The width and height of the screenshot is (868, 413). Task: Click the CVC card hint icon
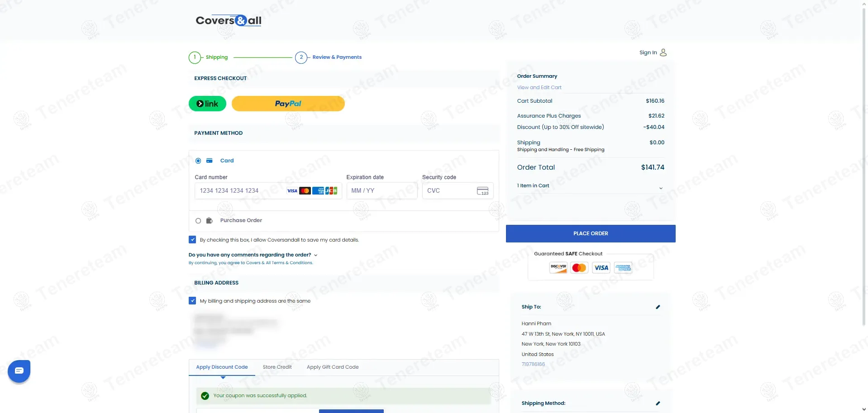[x=483, y=191]
